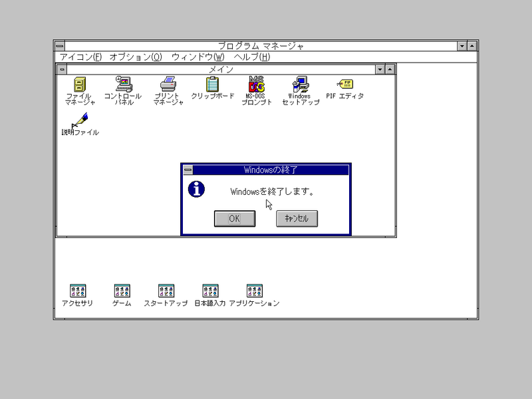The image size is (532, 399).
Task: Open the アプリケーション group icon
Action: click(253, 291)
